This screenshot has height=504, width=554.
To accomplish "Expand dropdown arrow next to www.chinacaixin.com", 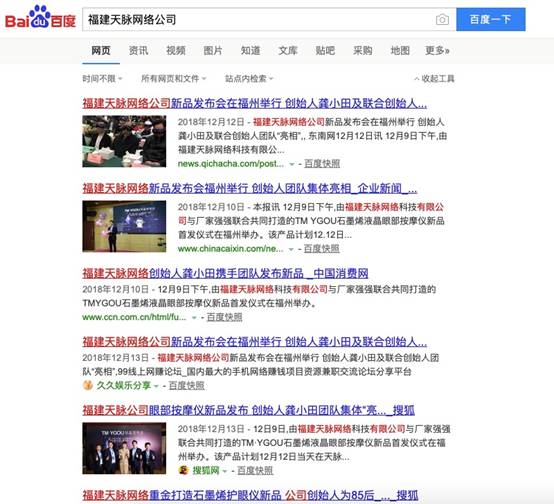I will (291, 249).
